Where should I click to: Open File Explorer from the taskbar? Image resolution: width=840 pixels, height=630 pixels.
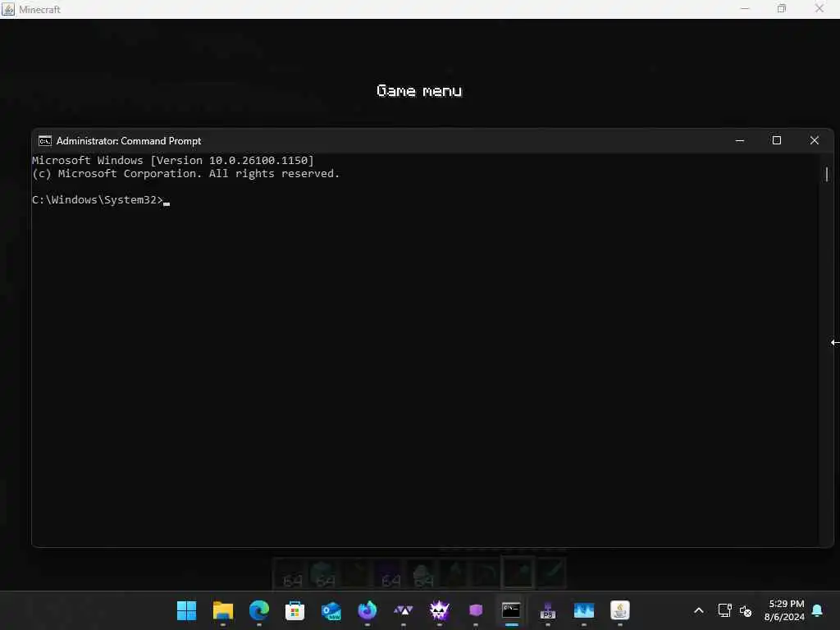pos(223,610)
